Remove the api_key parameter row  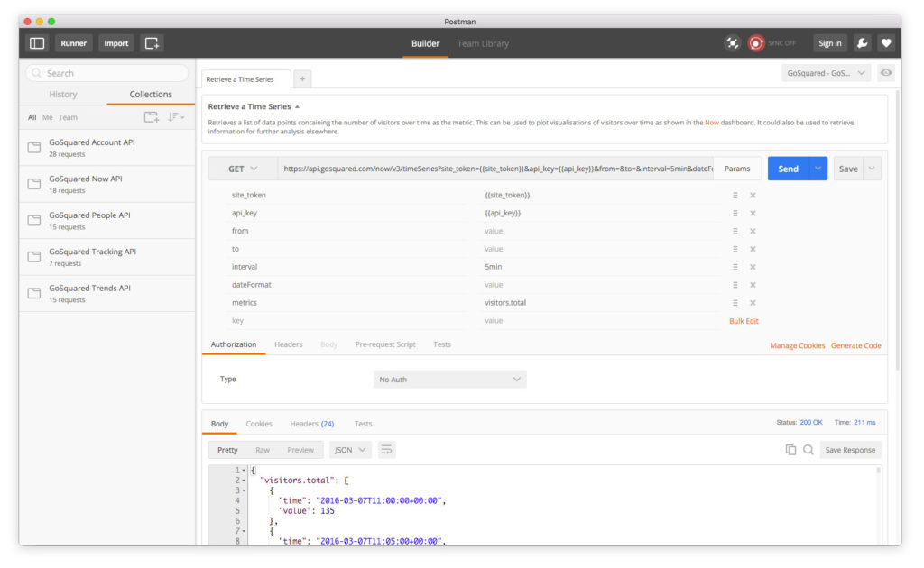pyautogui.click(x=753, y=213)
